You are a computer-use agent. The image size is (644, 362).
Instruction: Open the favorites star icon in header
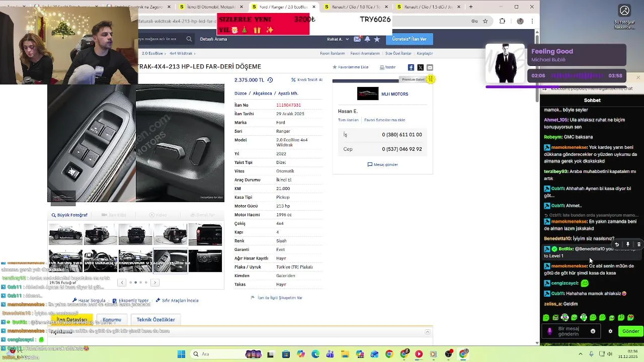[377, 39]
